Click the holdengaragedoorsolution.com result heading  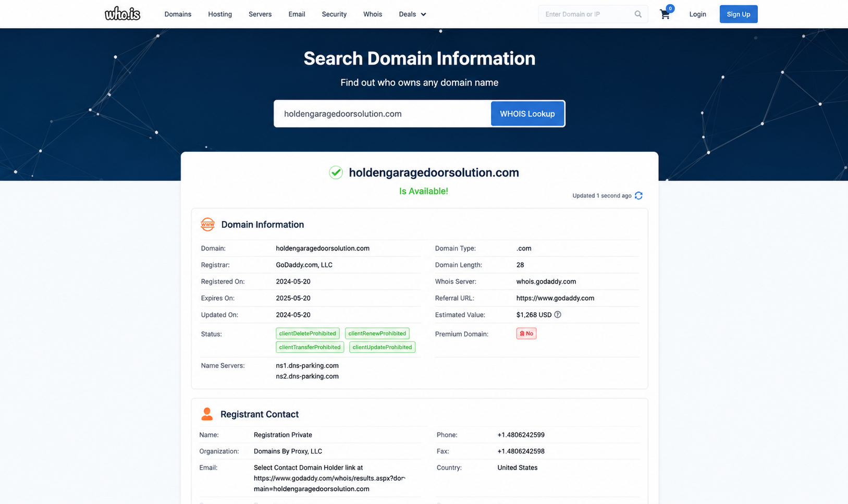pos(434,173)
